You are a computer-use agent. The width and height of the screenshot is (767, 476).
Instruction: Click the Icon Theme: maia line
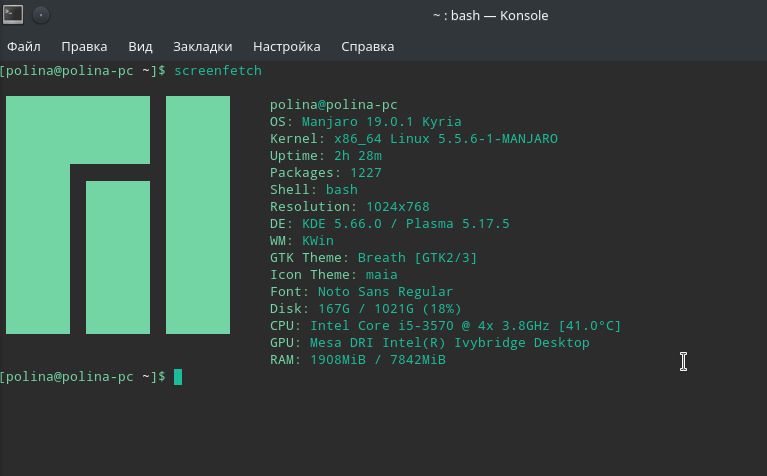pos(334,274)
